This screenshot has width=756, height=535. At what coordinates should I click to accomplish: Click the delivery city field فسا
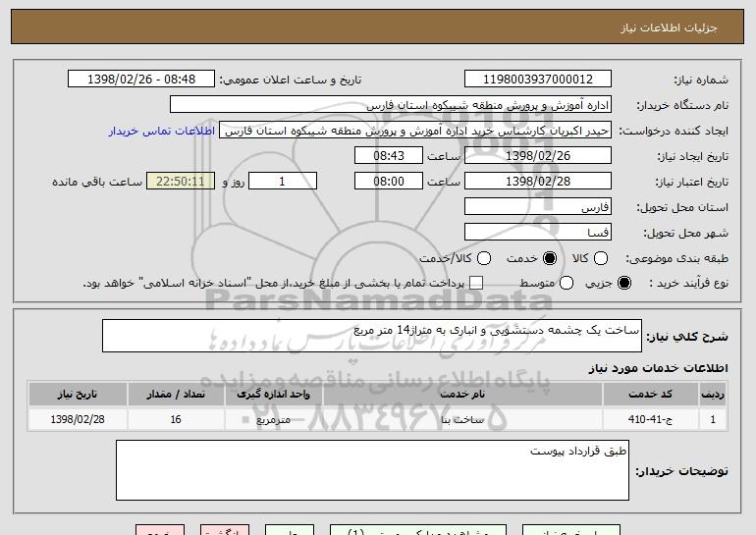538,233
